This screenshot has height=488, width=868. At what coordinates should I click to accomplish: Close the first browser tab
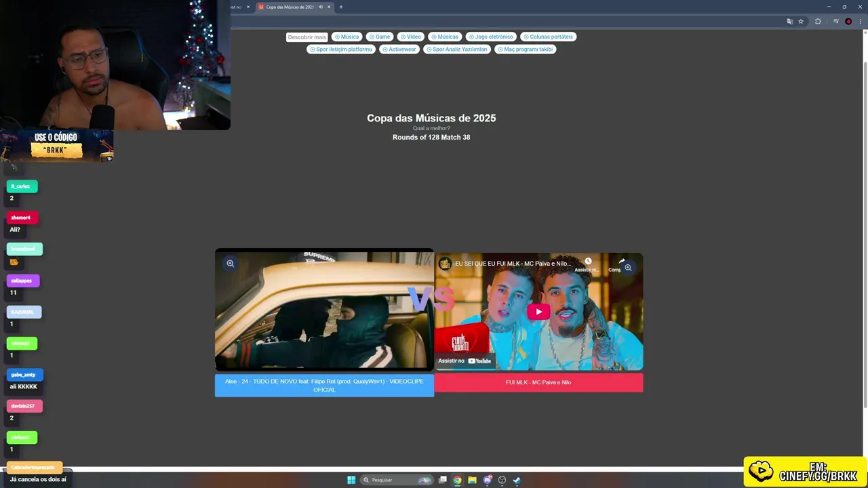pyautogui.click(x=248, y=7)
